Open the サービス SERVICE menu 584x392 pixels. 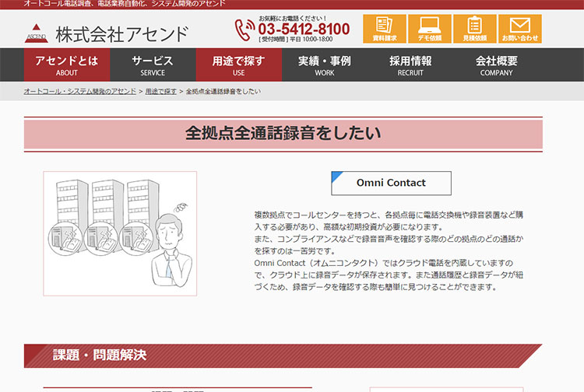tap(153, 65)
